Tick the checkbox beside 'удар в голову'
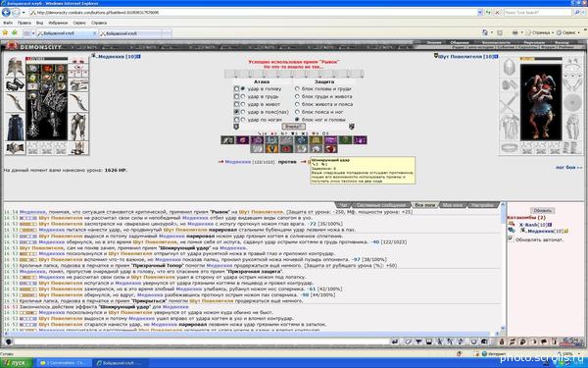This screenshot has width=588, height=368. click(236, 89)
